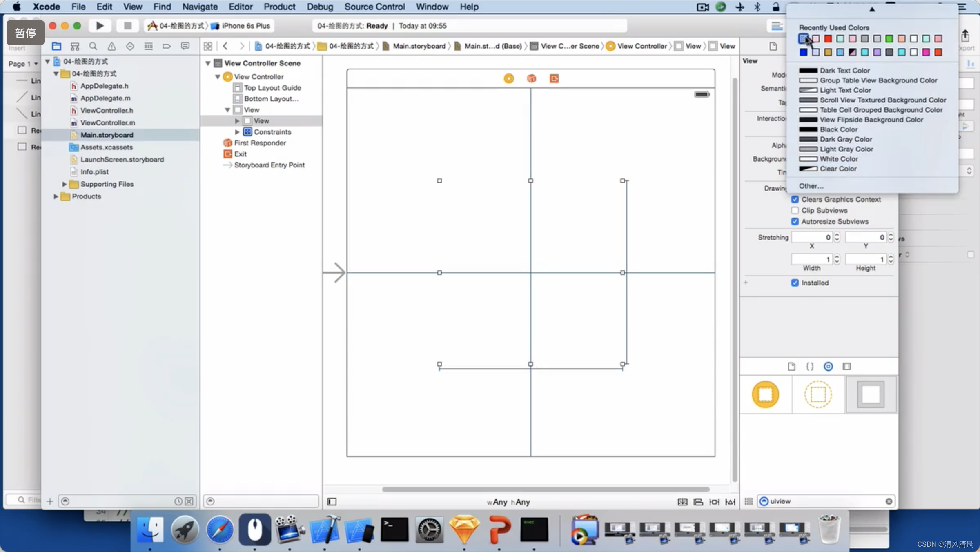Toggle Clears Graphics Context checkbox
This screenshot has height=552, width=980.
pyautogui.click(x=795, y=198)
